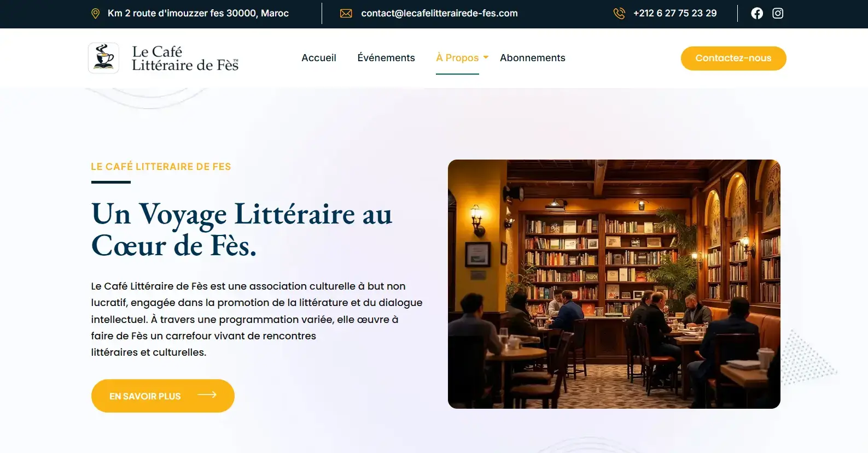The image size is (868, 453).
Task: Click the envelope email icon
Action: (346, 14)
